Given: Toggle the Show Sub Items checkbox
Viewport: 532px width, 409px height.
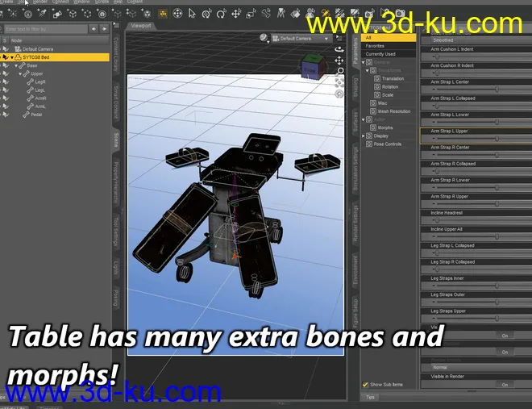Looking at the screenshot, I should pos(364,385).
